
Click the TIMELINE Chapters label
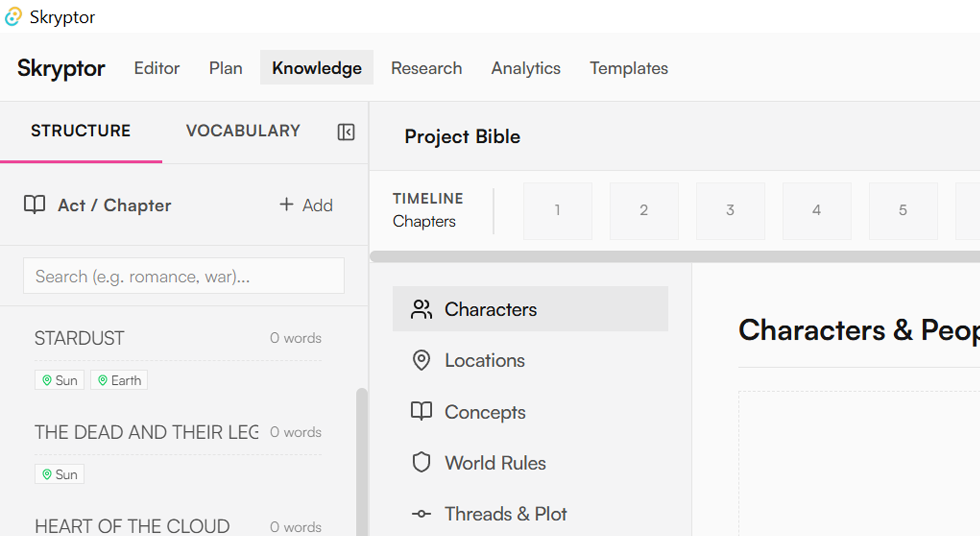(x=428, y=210)
